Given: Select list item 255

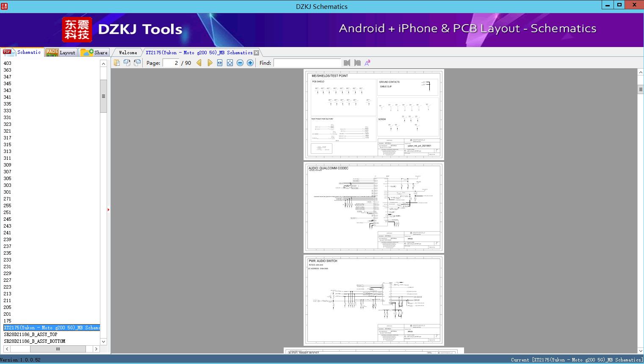Looking at the screenshot, I should tap(8, 206).
